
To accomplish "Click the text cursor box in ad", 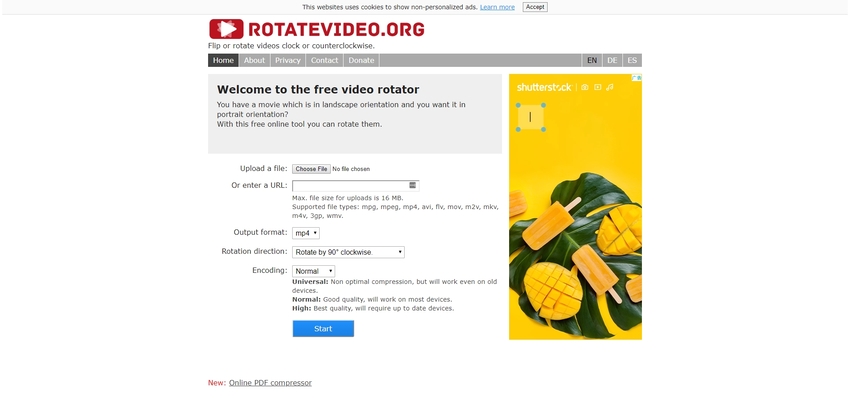I will click(x=531, y=117).
